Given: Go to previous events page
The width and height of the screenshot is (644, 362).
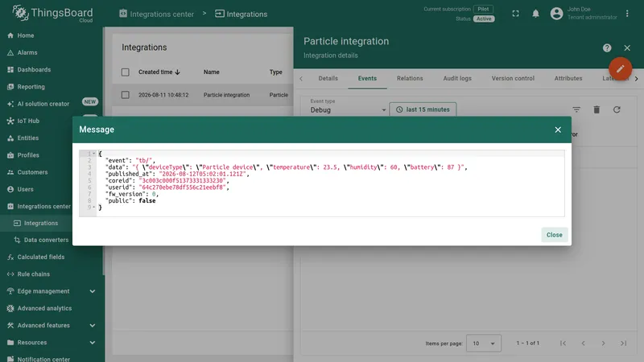Looking at the screenshot, I should tap(583, 343).
